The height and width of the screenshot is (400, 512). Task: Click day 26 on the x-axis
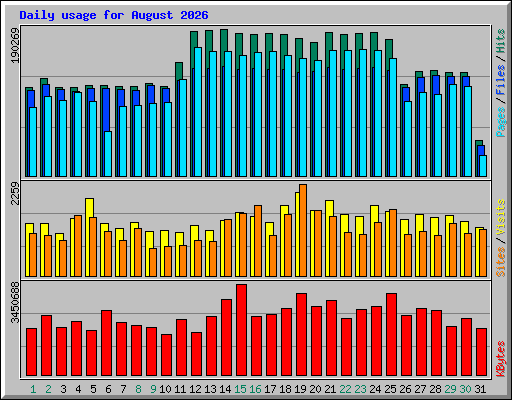pyautogui.click(x=405, y=389)
